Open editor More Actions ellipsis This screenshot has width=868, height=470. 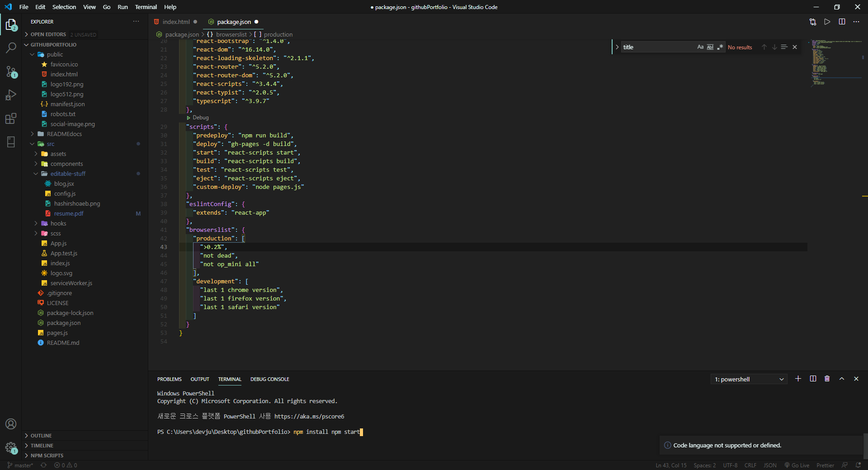[x=856, y=22]
